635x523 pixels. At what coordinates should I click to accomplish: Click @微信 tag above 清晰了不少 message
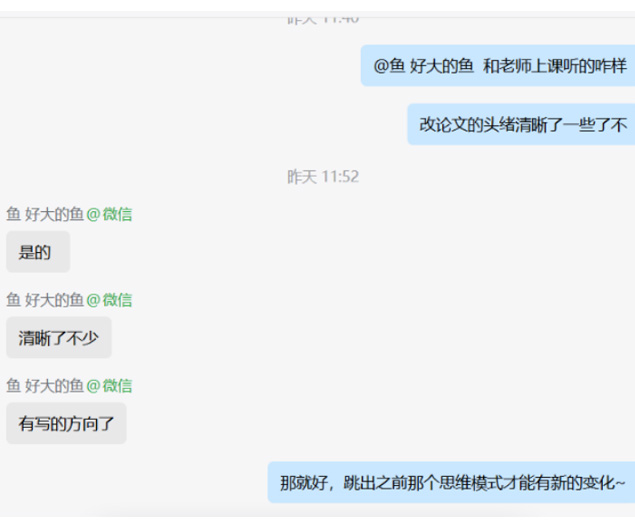pyautogui.click(x=109, y=300)
